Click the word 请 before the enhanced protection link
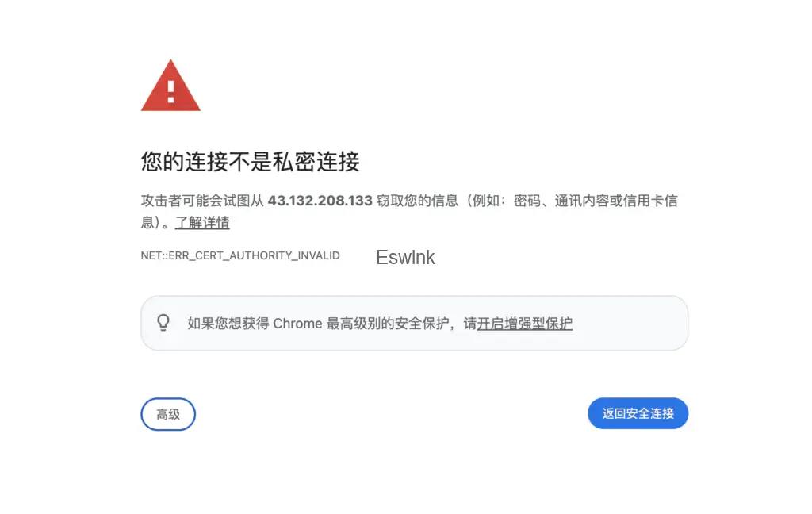 tap(470, 324)
